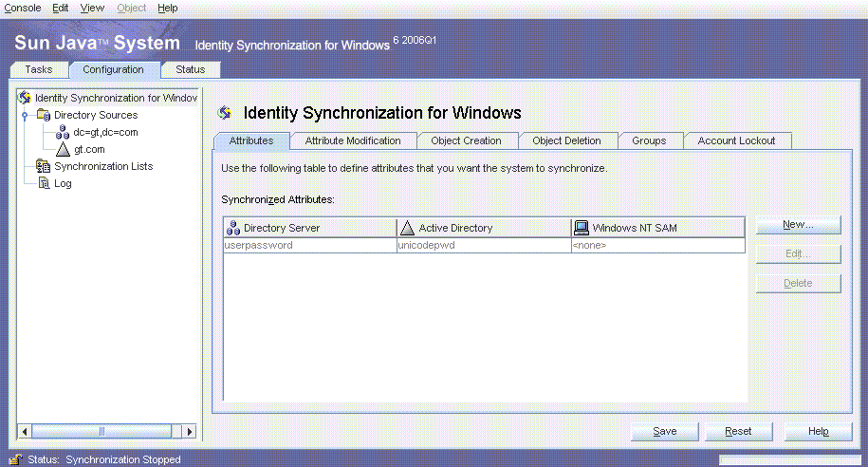Viewport: 868px width, 467px height.
Task: Open the Console menu
Action: pos(23,8)
